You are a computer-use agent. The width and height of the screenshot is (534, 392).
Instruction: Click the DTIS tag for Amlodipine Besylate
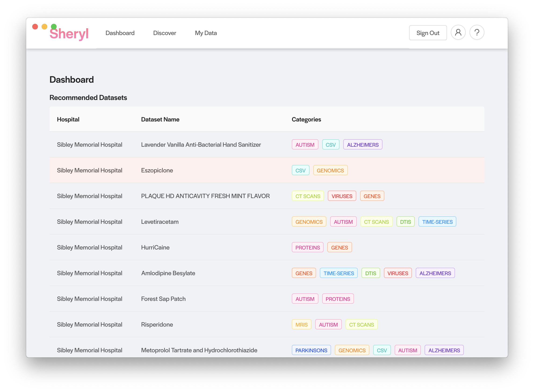tap(370, 273)
